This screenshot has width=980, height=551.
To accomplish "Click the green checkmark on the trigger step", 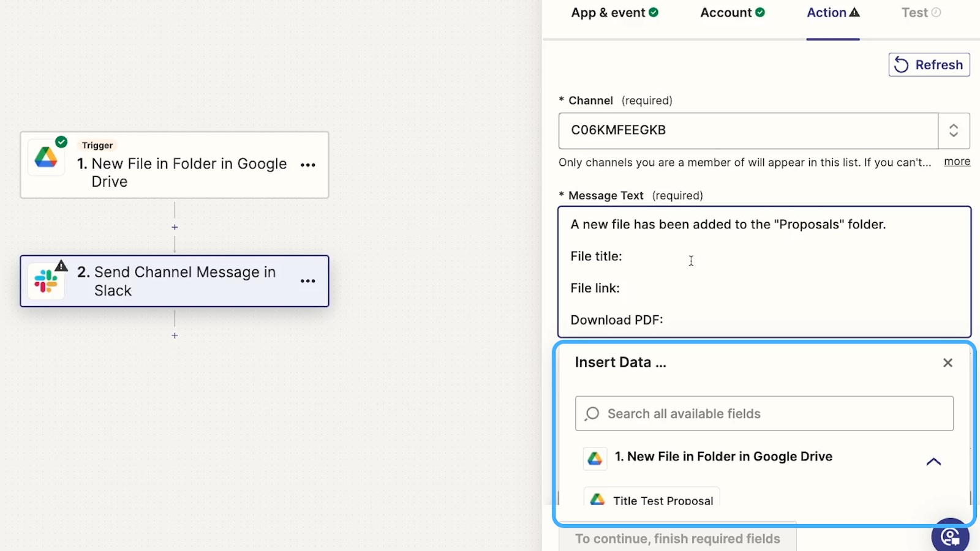I will pyautogui.click(x=61, y=142).
